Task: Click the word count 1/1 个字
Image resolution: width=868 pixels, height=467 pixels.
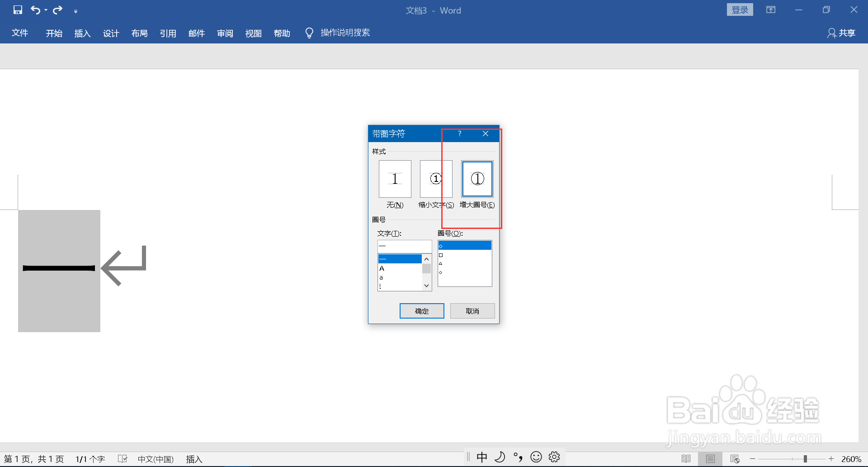Action: click(x=90, y=459)
